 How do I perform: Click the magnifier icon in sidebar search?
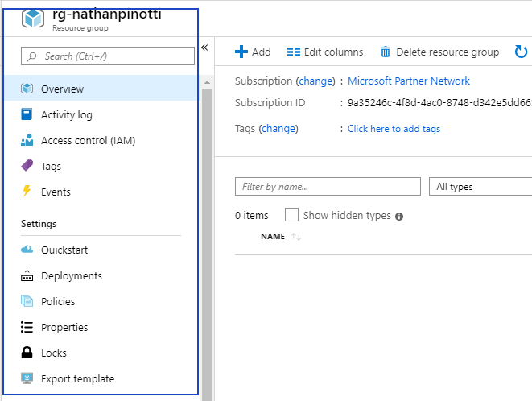click(x=32, y=56)
